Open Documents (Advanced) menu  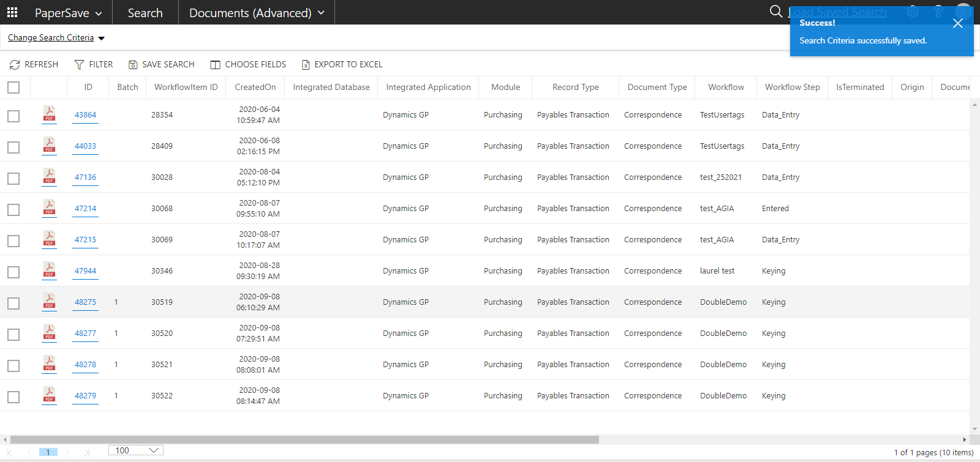coord(256,13)
